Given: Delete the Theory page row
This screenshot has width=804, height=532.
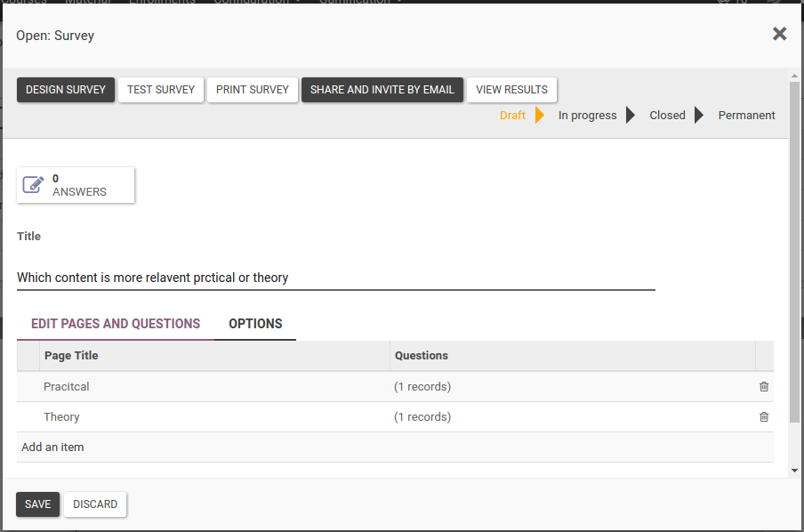Looking at the screenshot, I should coord(764,417).
